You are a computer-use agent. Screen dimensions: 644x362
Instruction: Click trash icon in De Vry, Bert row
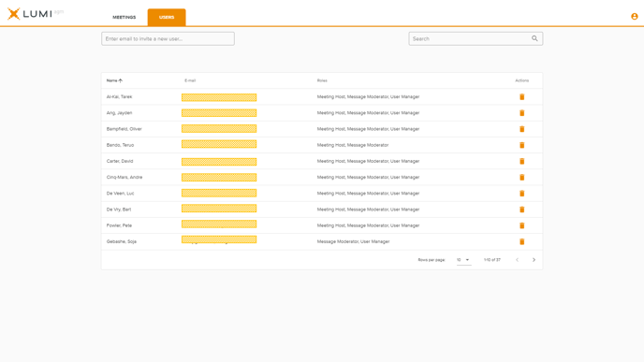(x=521, y=210)
